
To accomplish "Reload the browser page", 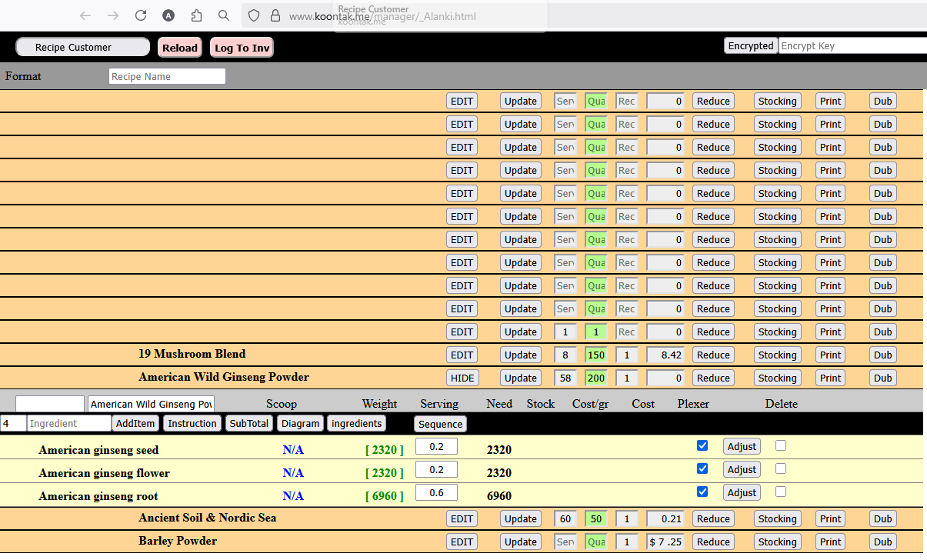I will tap(141, 15).
